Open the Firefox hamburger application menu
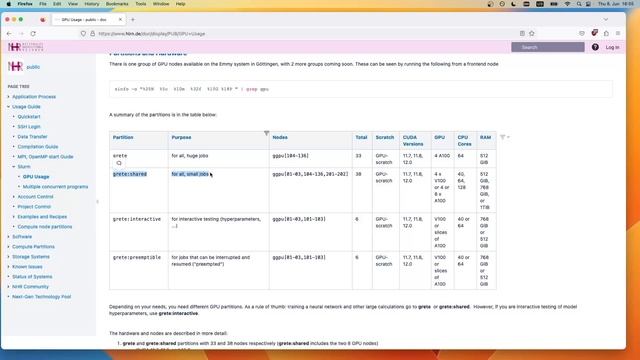The height and width of the screenshot is (360, 640). 618,33
